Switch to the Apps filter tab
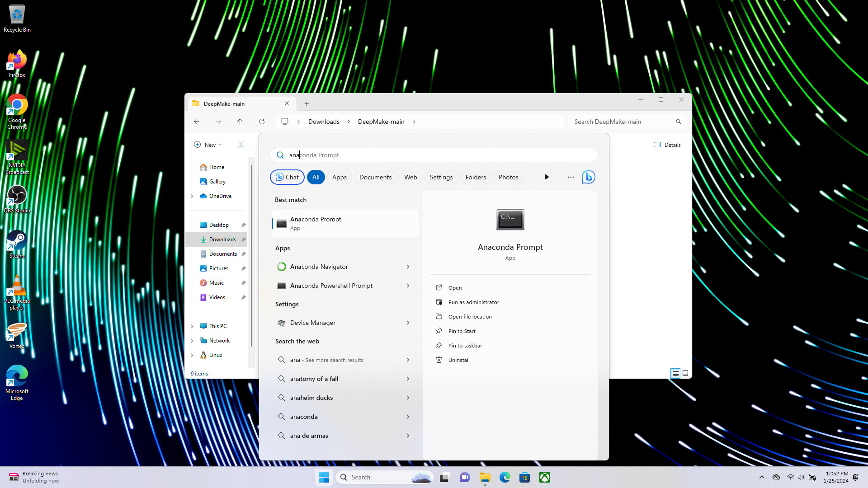This screenshot has height=488, width=868. [x=339, y=177]
